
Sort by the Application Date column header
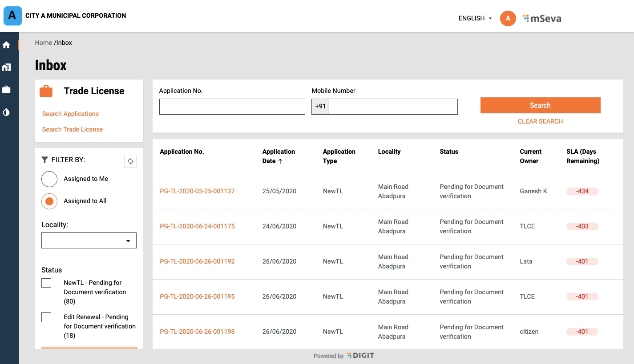279,156
